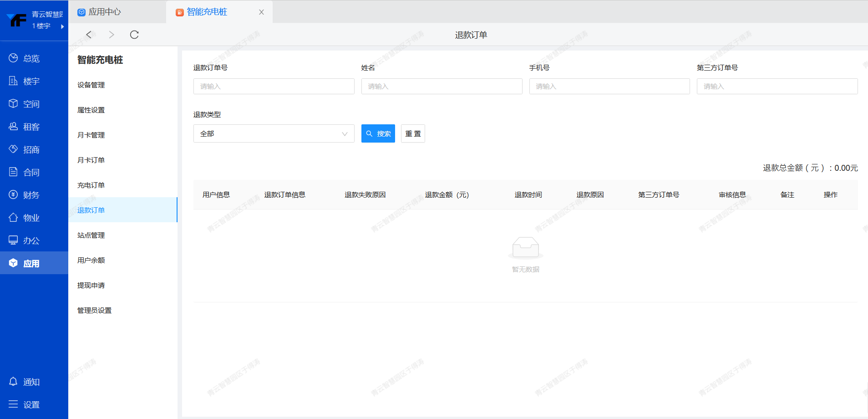Viewport: 868px width, 419px height.
Task: Open the 合同 contracts sidebar item
Action: [31, 172]
